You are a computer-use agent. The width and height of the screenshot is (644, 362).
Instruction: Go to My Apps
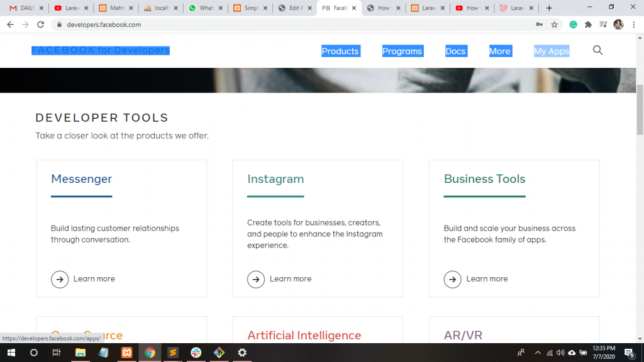pos(551,51)
